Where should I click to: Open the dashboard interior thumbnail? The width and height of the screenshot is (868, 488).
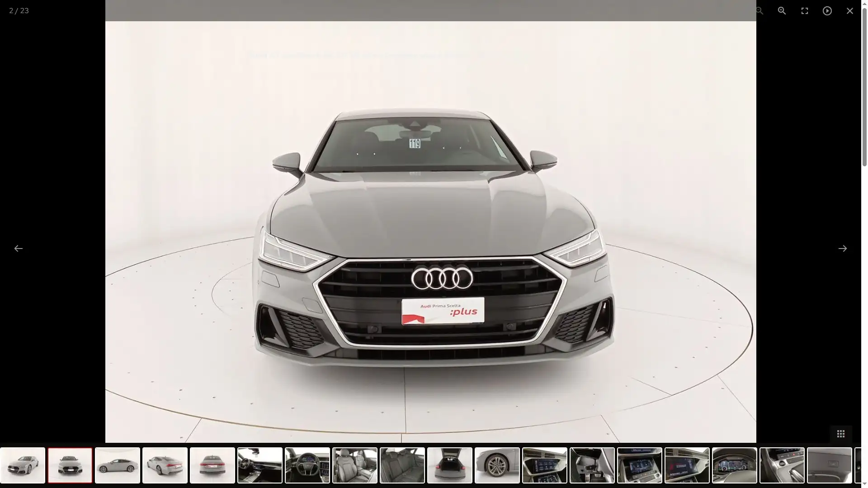(x=260, y=465)
